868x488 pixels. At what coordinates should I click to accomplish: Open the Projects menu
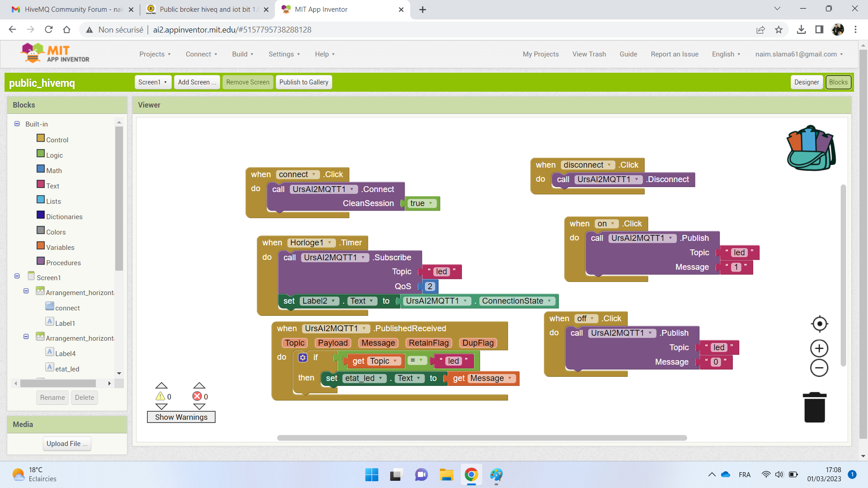click(155, 54)
